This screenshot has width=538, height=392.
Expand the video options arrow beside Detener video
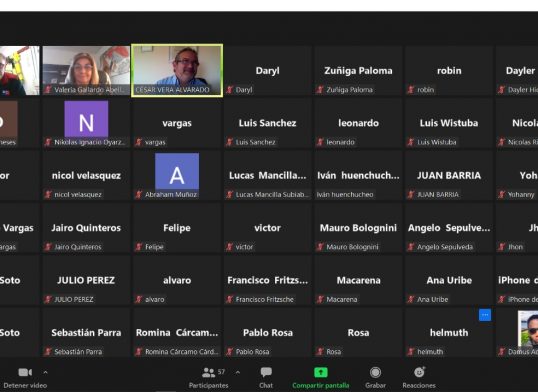(x=45, y=372)
